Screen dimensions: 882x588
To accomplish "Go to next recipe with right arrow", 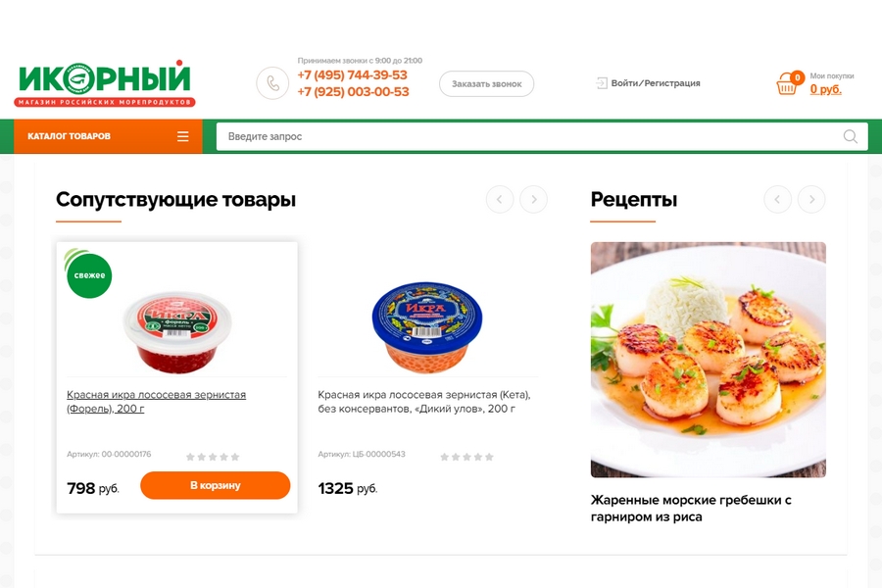I will 811,199.
